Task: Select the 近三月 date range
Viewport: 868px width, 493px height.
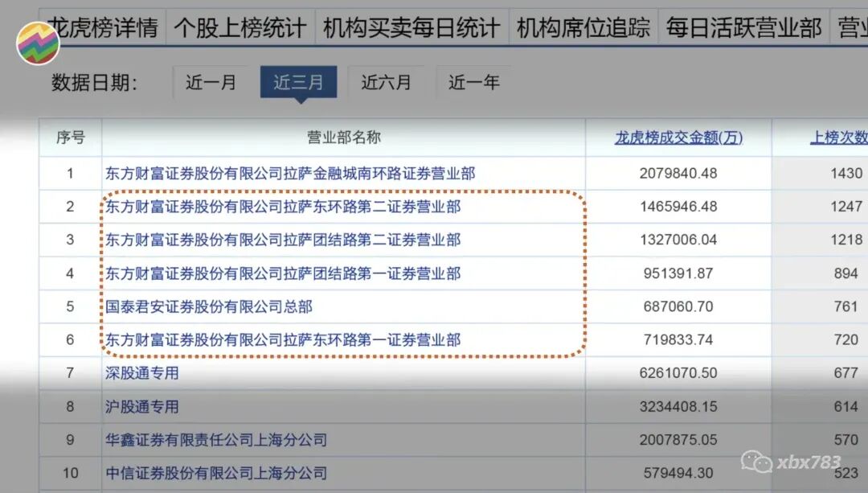Action: point(298,83)
